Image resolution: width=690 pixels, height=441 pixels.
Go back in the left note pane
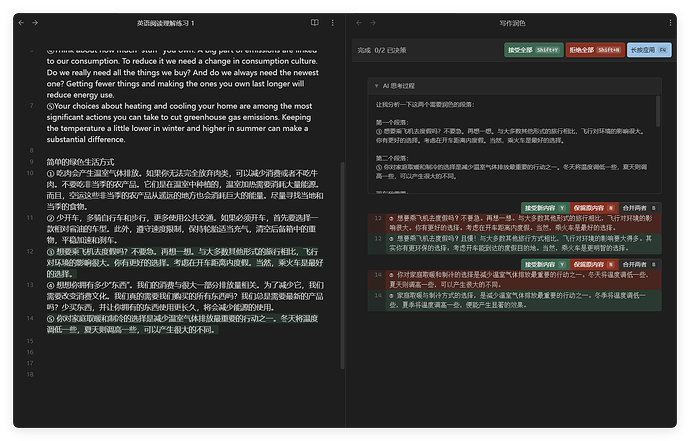[x=21, y=22]
